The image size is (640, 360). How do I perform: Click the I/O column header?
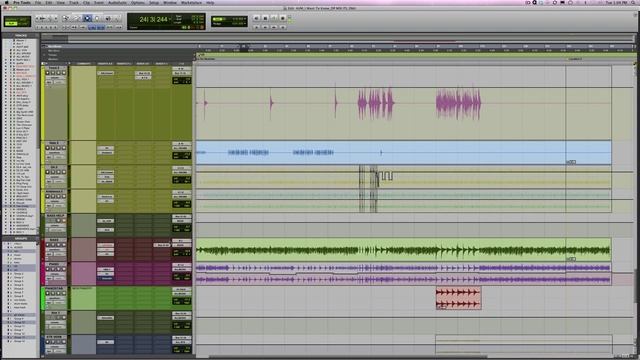[x=181, y=64]
